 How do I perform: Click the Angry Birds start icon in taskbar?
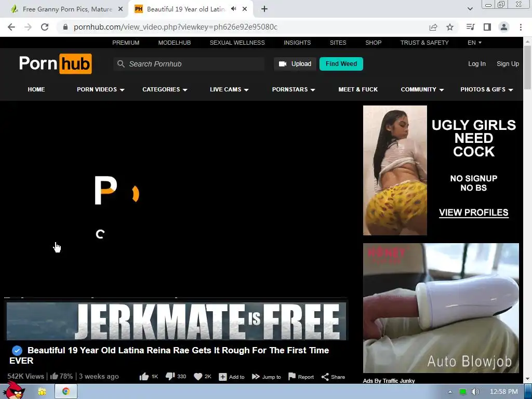pos(14,391)
